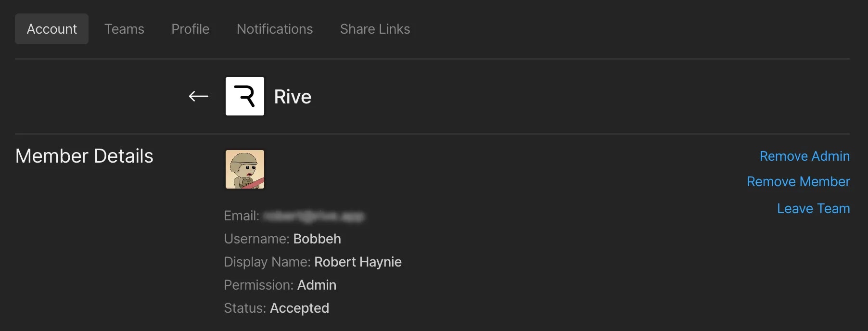
Task: Open the Profile tab
Action: click(191, 29)
